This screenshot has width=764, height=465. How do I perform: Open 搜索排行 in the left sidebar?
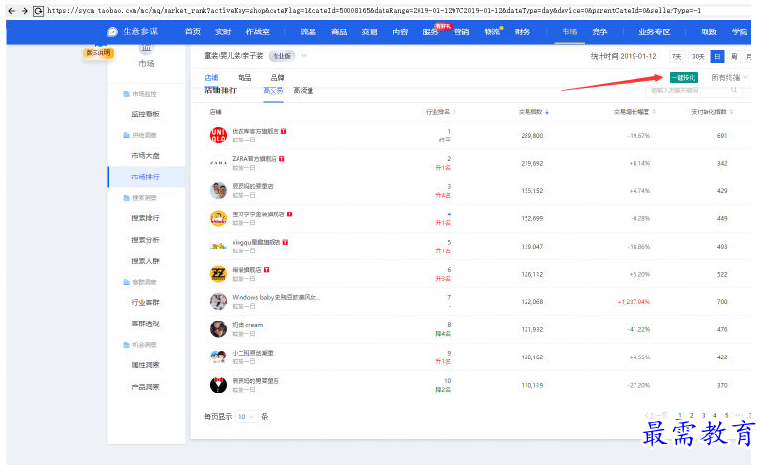[145, 218]
